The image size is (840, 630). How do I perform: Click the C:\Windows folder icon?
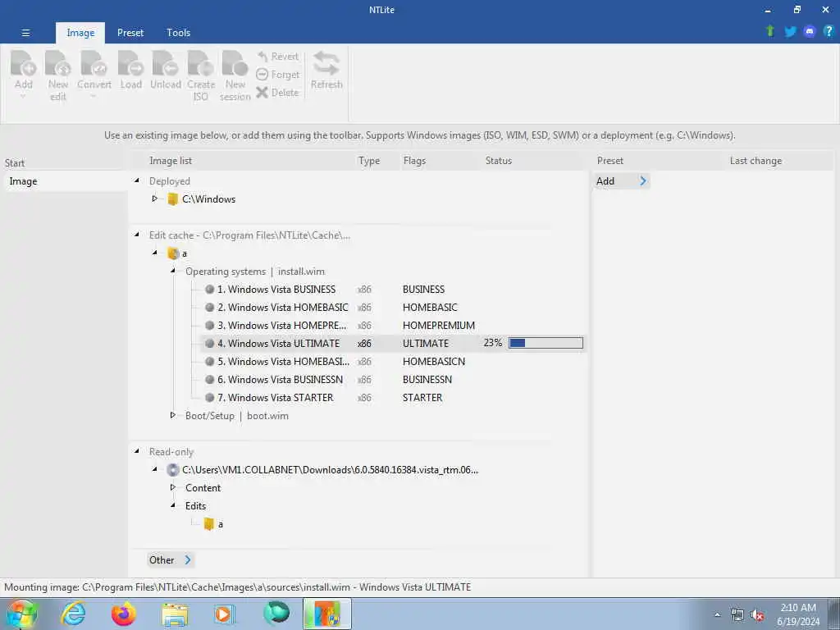172,199
